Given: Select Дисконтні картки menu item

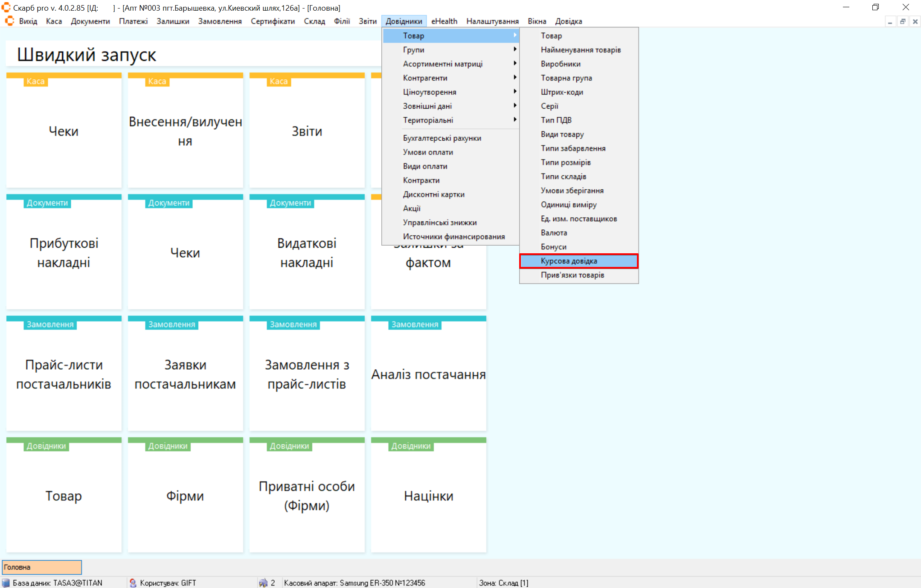Looking at the screenshot, I should point(433,194).
